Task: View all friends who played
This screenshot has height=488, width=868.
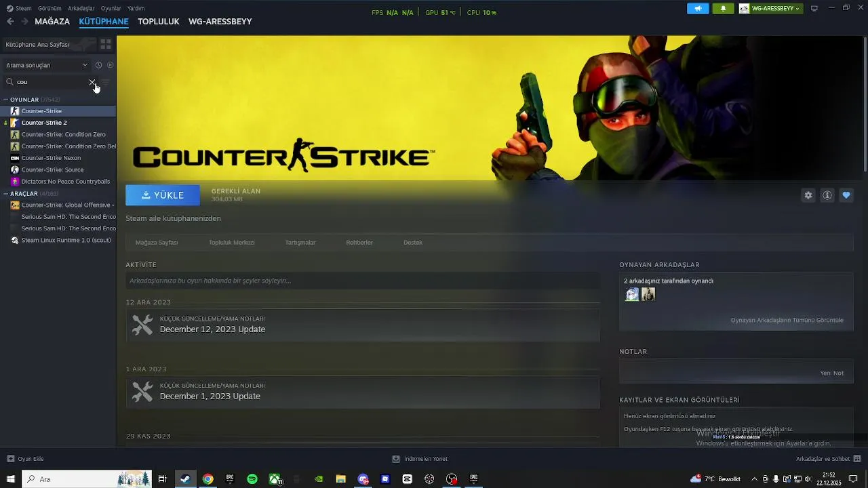Action: point(787,320)
